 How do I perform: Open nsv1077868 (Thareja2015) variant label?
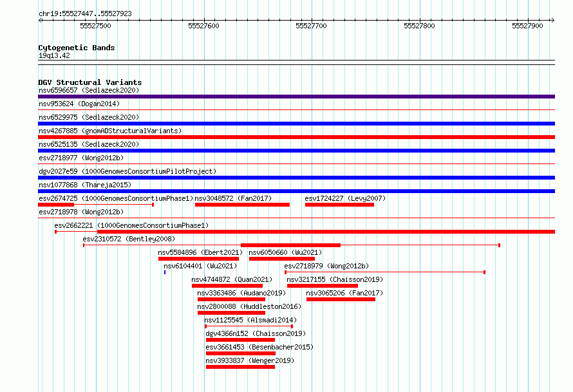point(85,185)
